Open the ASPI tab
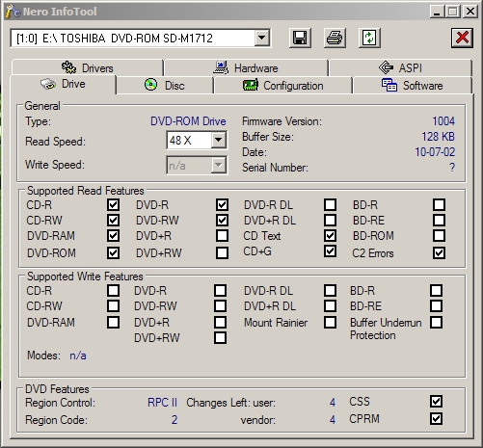The height and width of the screenshot is (448, 483). click(400, 67)
